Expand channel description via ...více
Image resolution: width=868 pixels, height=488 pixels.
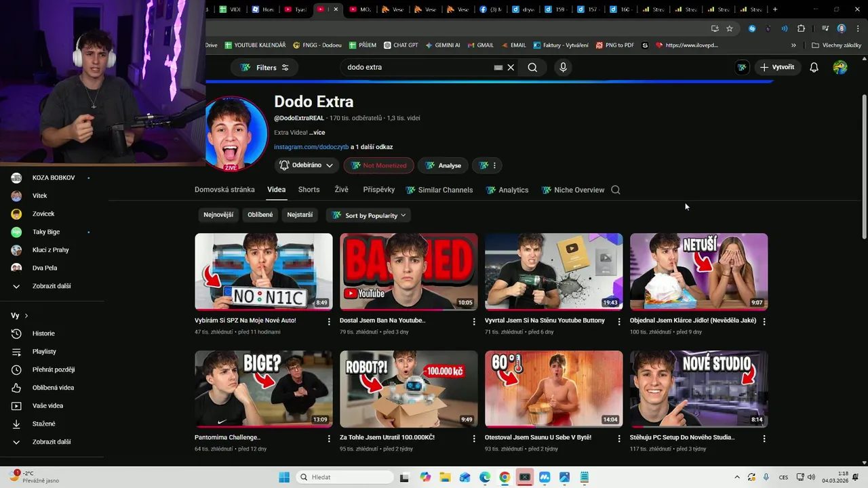pos(317,132)
